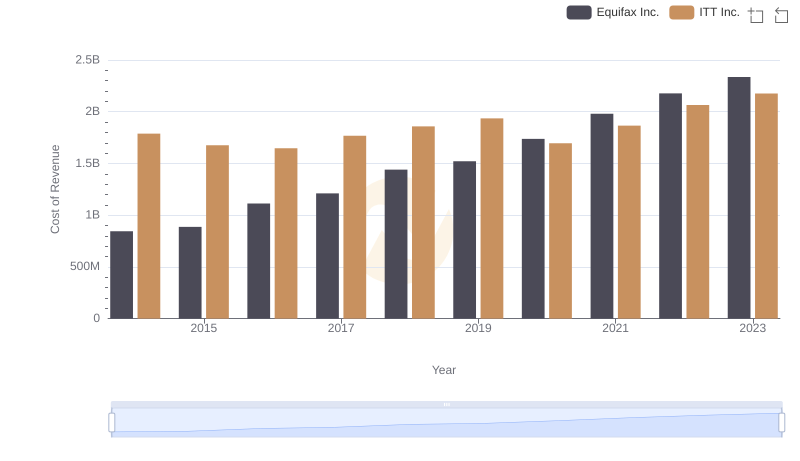Click the ITT bar for 2019
The image size is (800, 461).
491,218
